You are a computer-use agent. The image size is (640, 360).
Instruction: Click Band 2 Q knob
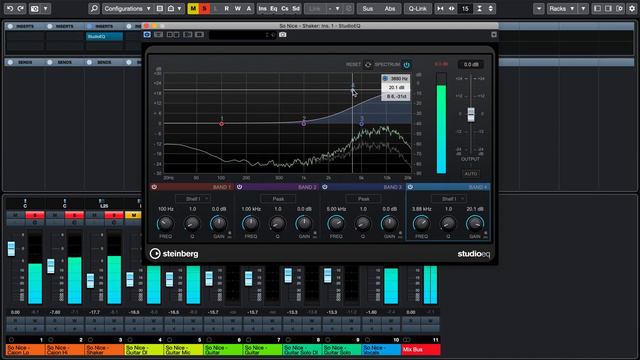pos(278,224)
